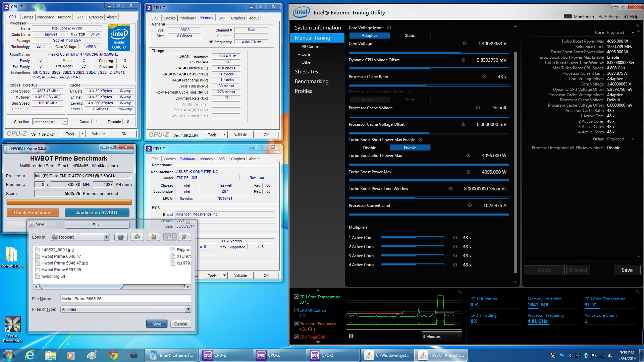Collapse monitoring panel using top arrow
Image resolution: width=644 pixels, height=362 pixels.
[x=318, y=290]
